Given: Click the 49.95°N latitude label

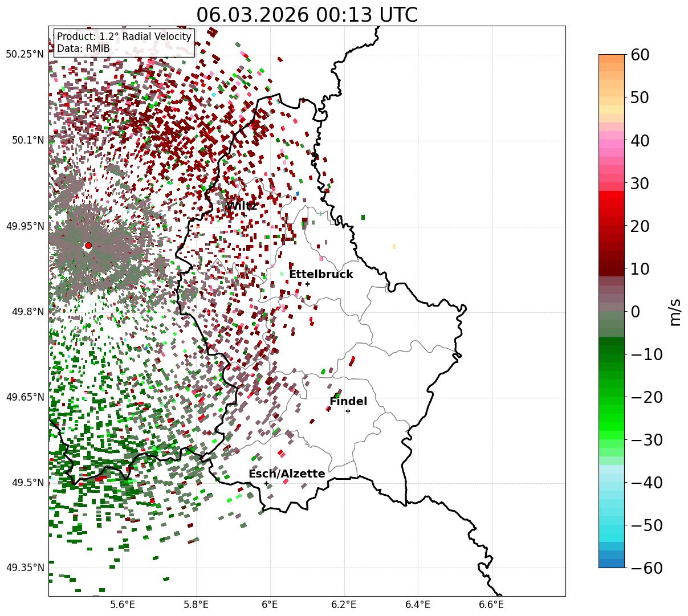Looking at the screenshot, I should click(x=25, y=226).
